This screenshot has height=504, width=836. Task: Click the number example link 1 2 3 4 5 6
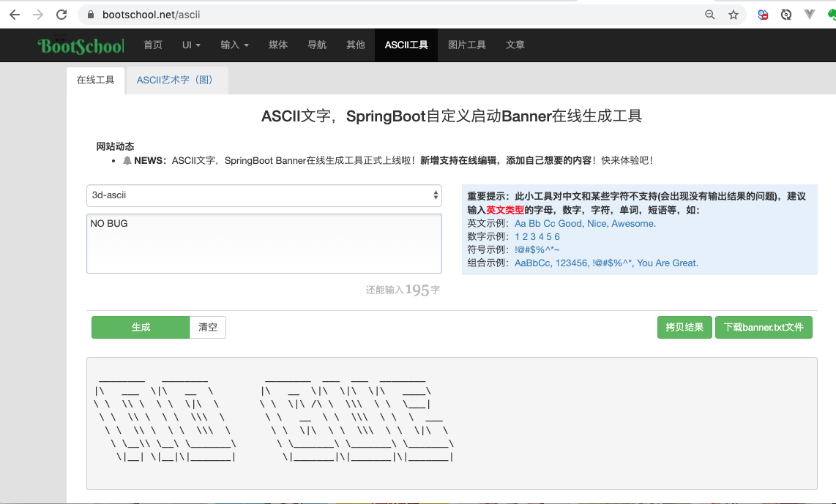tap(537, 236)
